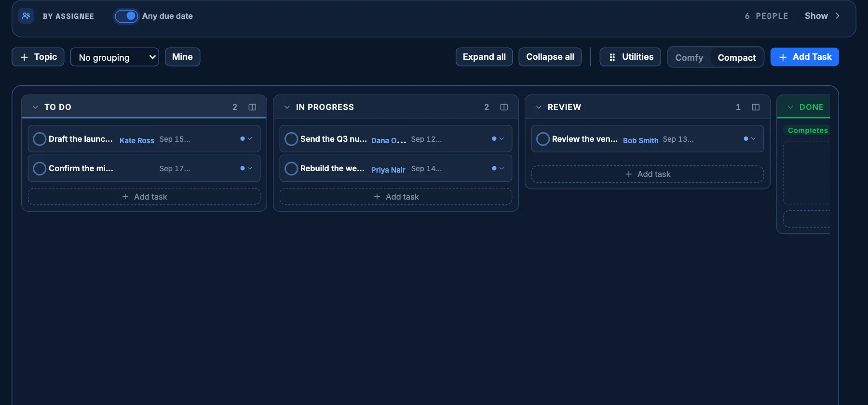Collapse the Done column
Screen dimensions: 868x405
790,107
